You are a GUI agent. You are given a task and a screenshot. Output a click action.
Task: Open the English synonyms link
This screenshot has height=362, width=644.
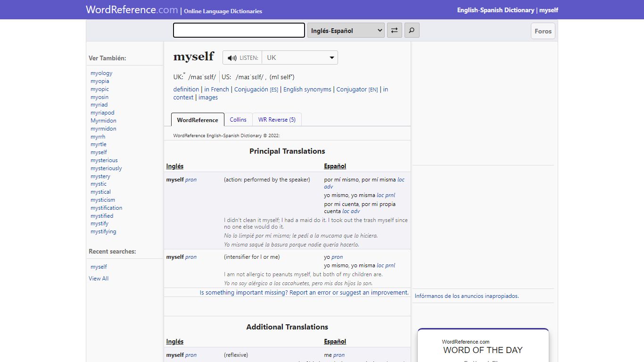(x=307, y=90)
